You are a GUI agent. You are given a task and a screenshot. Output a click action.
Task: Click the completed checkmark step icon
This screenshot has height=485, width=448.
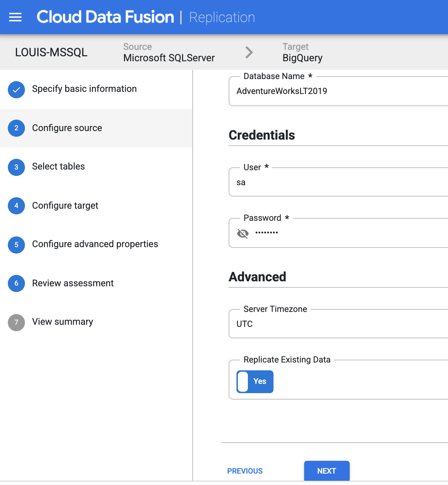16,90
